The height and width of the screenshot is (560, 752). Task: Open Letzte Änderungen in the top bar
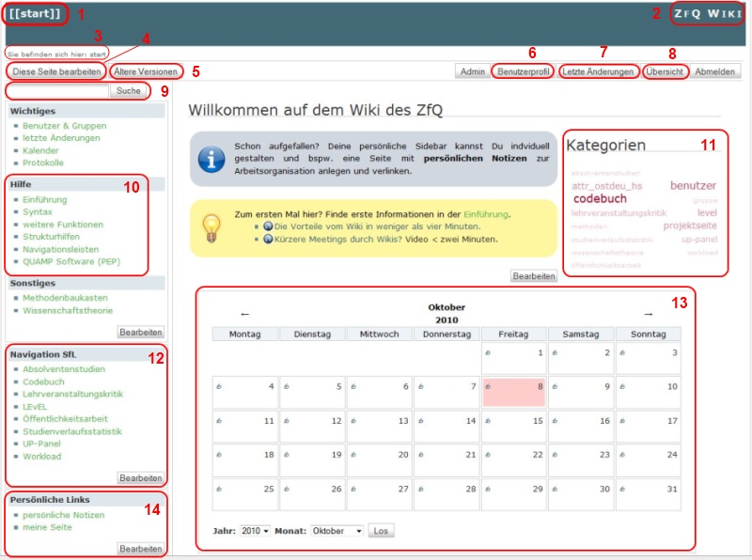[x=599, y=71]
